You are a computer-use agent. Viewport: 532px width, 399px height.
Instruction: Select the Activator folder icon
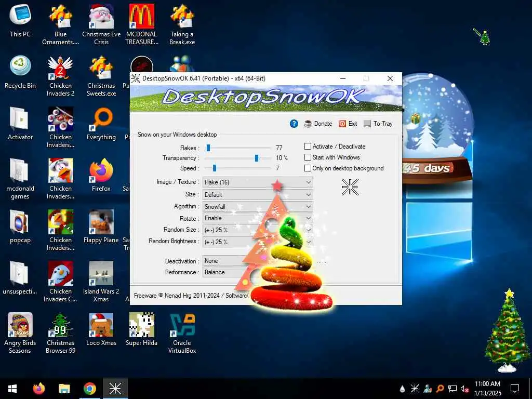tap(20, 124)
